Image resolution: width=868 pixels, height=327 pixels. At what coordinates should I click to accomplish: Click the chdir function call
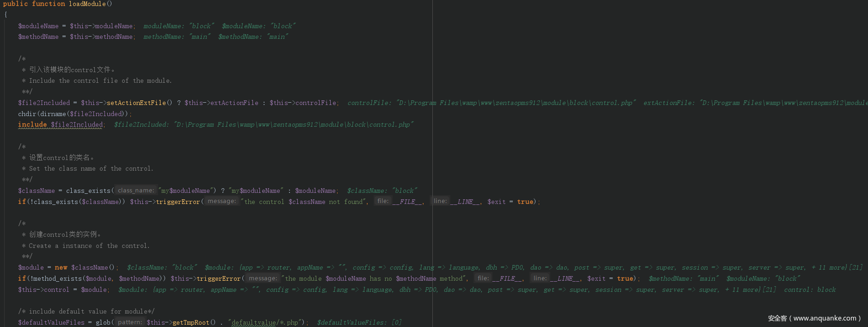coord(27,114)
